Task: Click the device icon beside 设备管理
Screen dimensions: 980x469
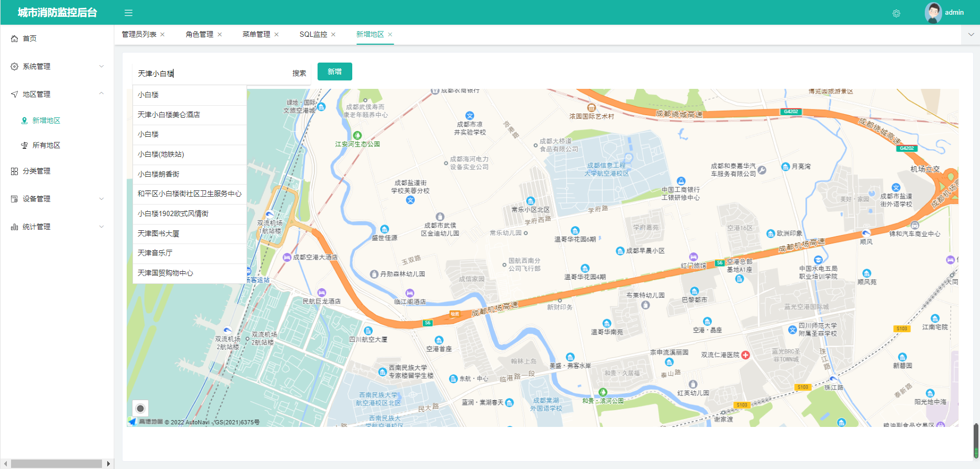Action: click(15, 199)
